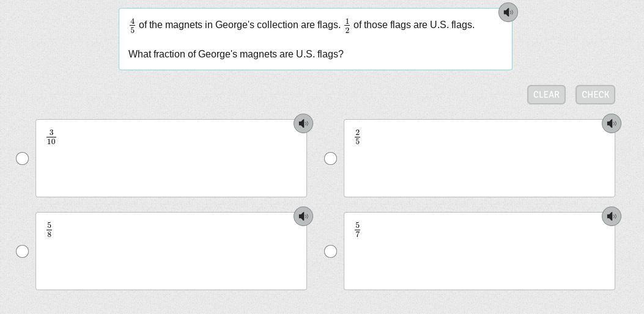
Task: Click the phrase "of those flags are U.S. flags"
Action: [413, 25]
